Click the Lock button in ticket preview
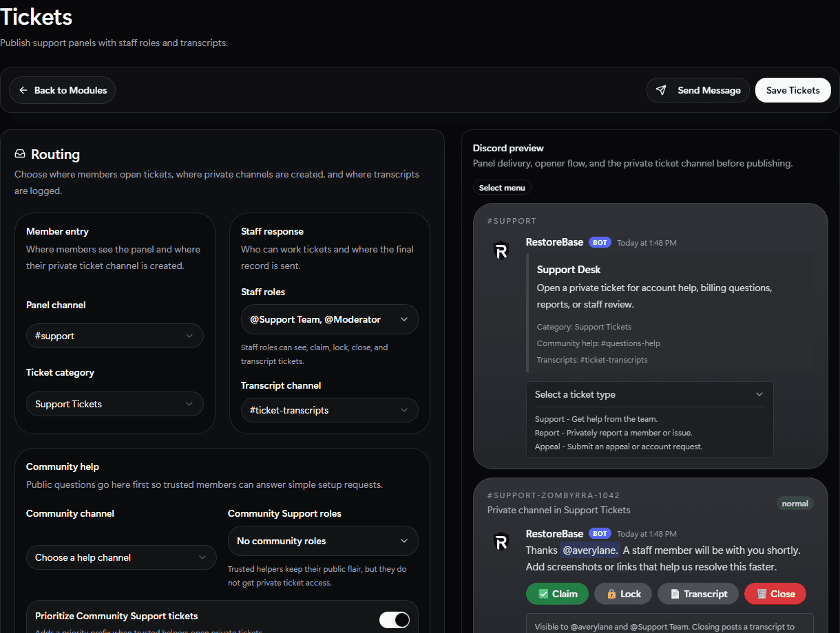This screenshot has height=633, width=840. coord(623,594)
